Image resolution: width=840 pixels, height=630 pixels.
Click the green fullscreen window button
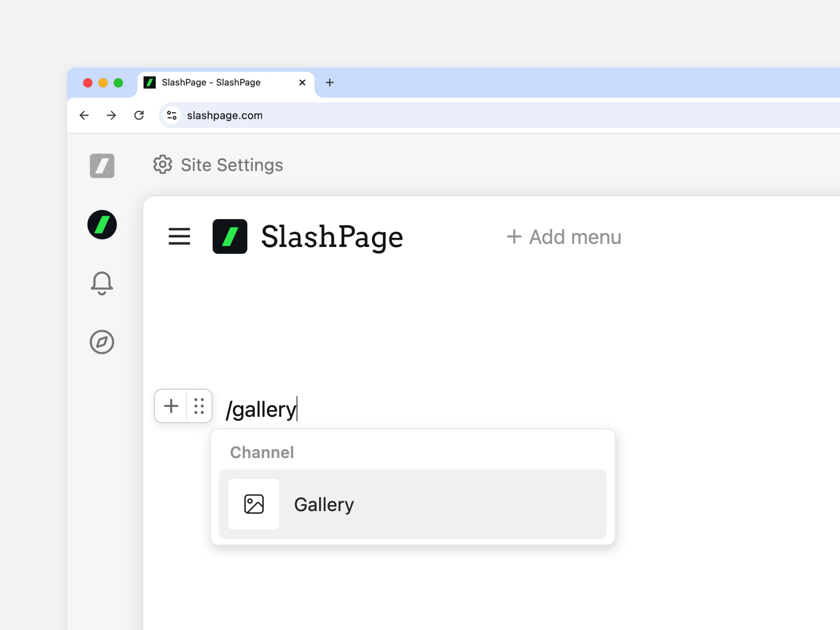click(x=118, y=82)
